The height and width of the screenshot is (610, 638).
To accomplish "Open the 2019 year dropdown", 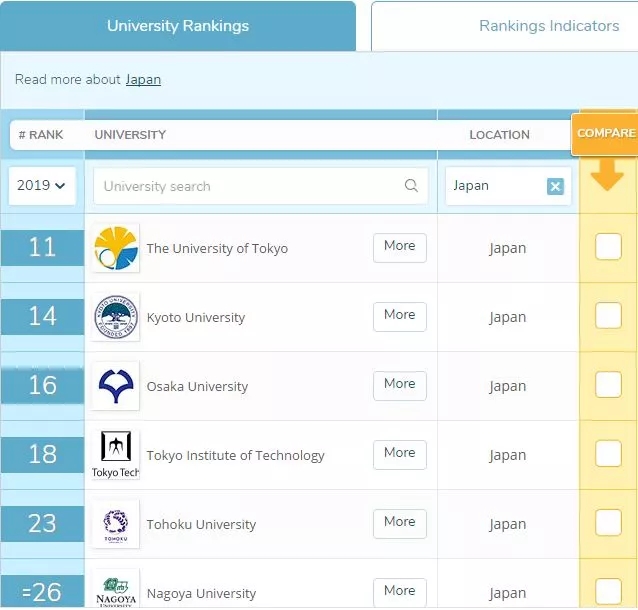I will pos(42,186).
